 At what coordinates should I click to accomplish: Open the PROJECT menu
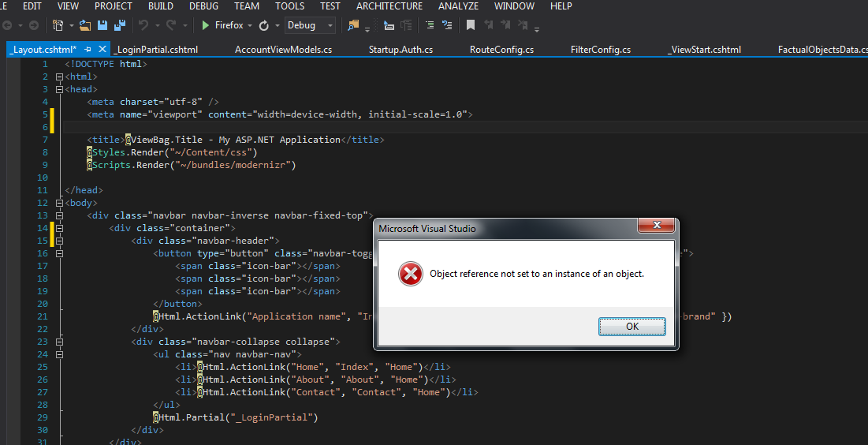(114, 6)
